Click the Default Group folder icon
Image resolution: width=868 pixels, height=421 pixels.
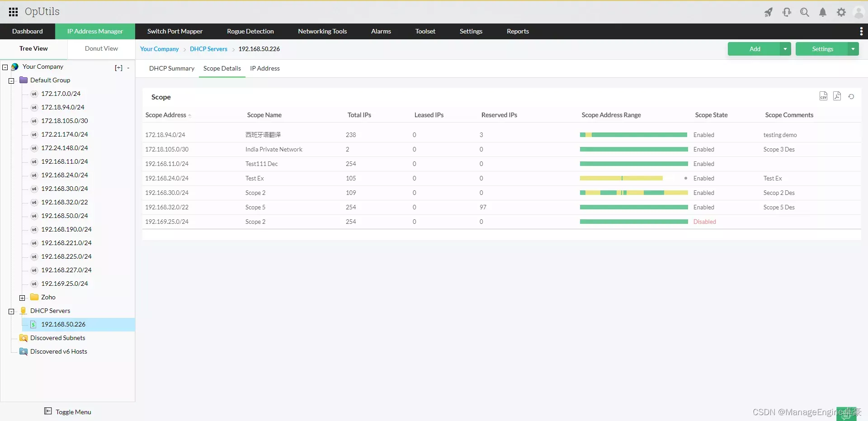[24, 80]
